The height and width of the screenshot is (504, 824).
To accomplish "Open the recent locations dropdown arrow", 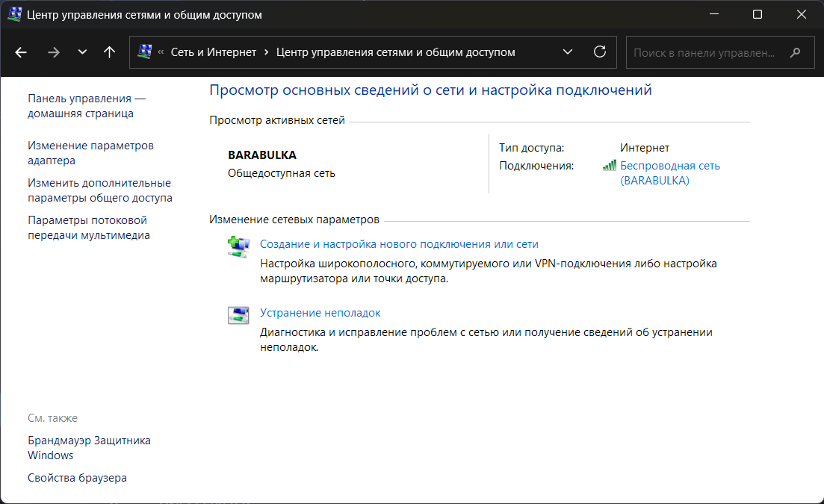I will 82,52.
